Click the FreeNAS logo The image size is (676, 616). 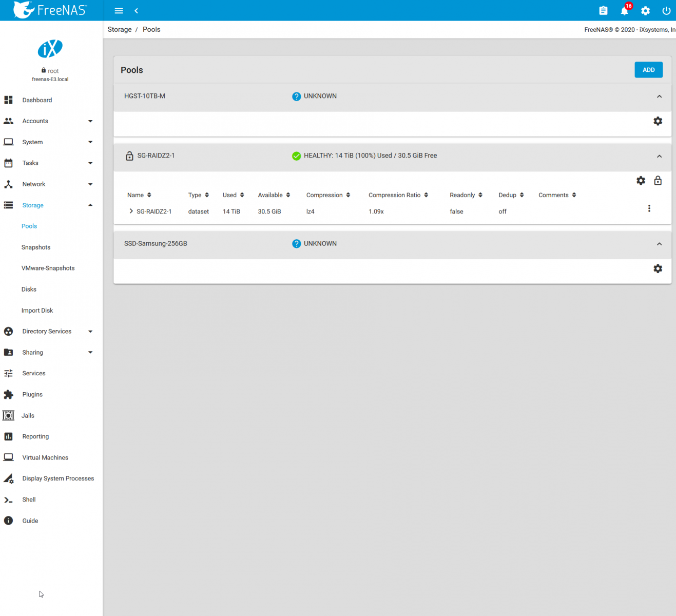pos(50,10)
